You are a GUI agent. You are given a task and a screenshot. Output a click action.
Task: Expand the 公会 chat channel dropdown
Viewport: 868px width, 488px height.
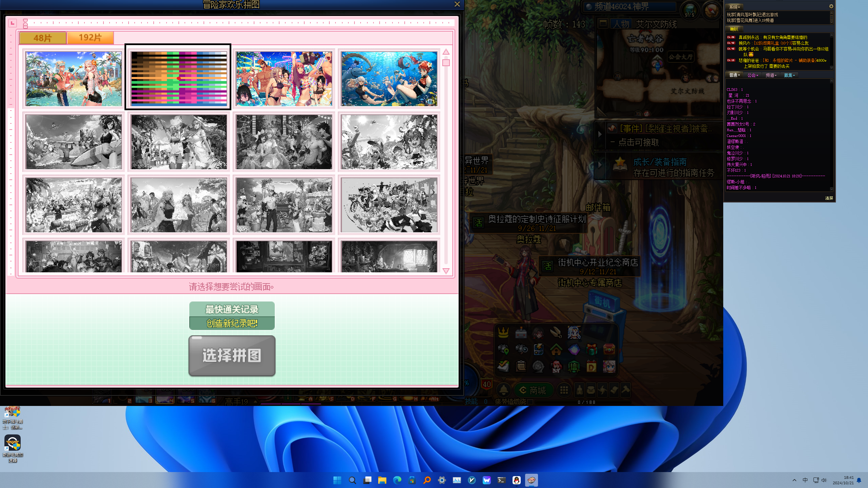click(x=753, y=75)
